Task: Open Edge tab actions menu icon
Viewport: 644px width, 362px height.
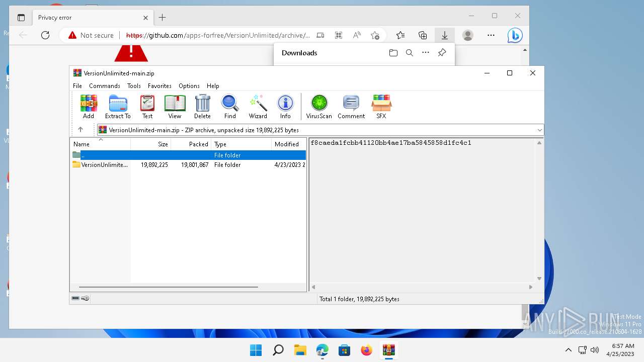Action: coord(21,18)
